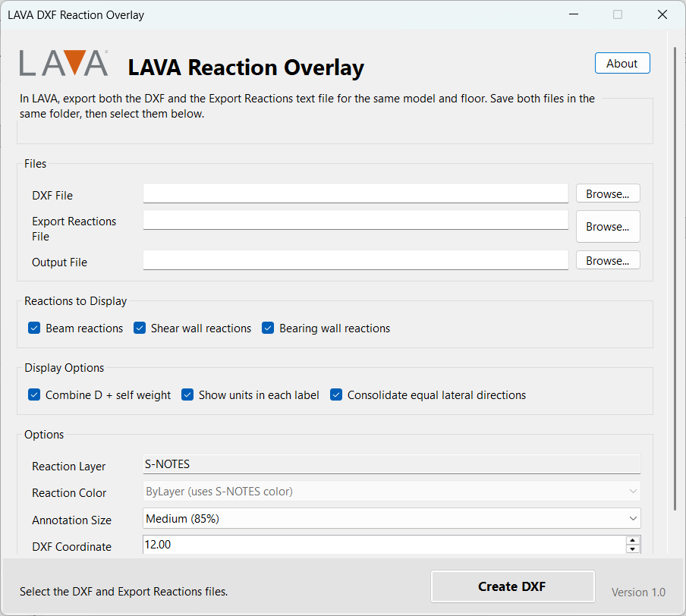Click the 'Display Options' group label
Screen dimensions: 686x616
tap(65, 367)
